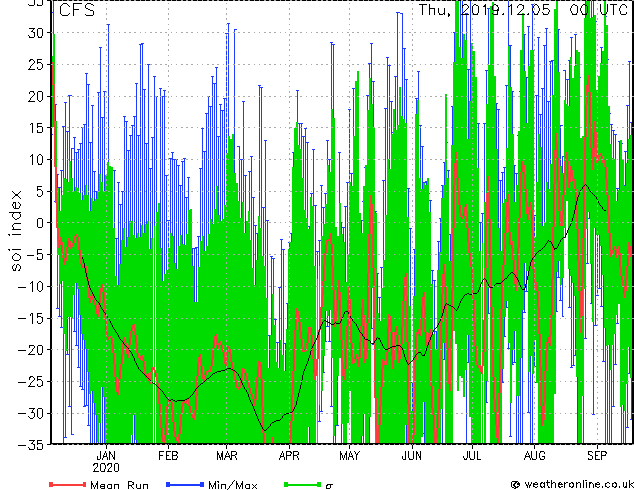Click the green sigma legend swatch

(303, 484)
